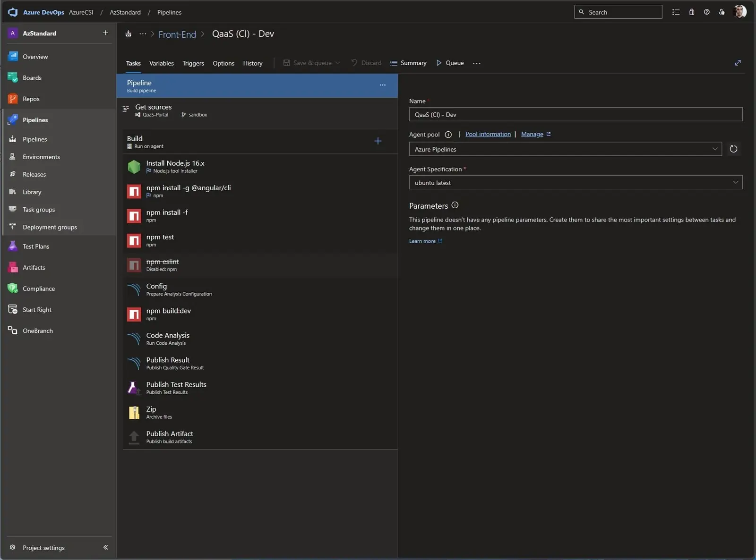Select the npm build:dev task
The height and width of the screenshot is (560, 756).
pos(260,314)
